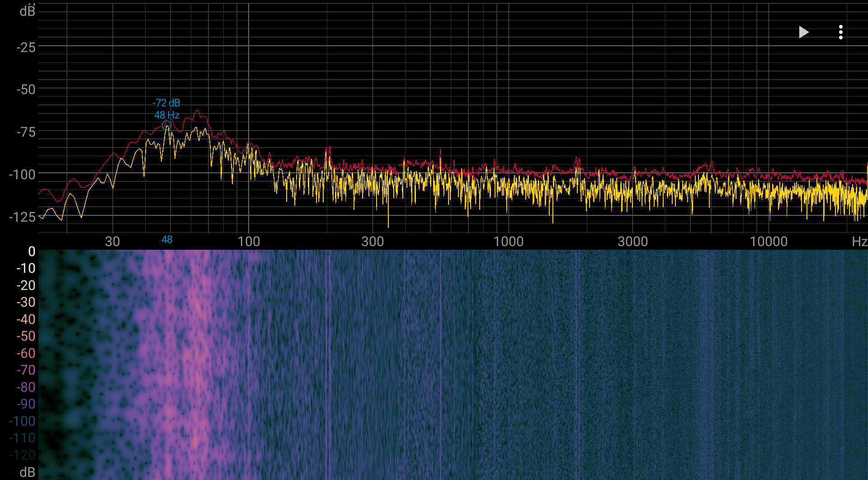This screenshot has height=480, width=868.
Task: Tap the 300 Hz axis label
Action: tap(373, 241)
